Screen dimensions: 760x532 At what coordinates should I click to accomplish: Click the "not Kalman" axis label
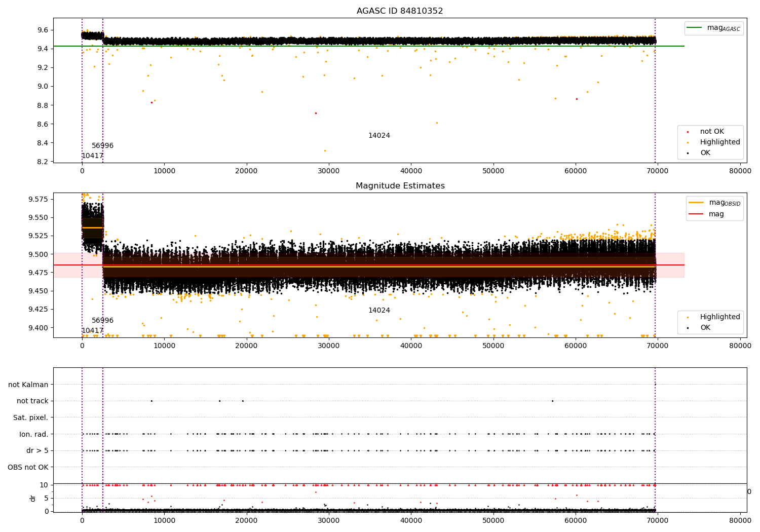click(x=28, y=385)
